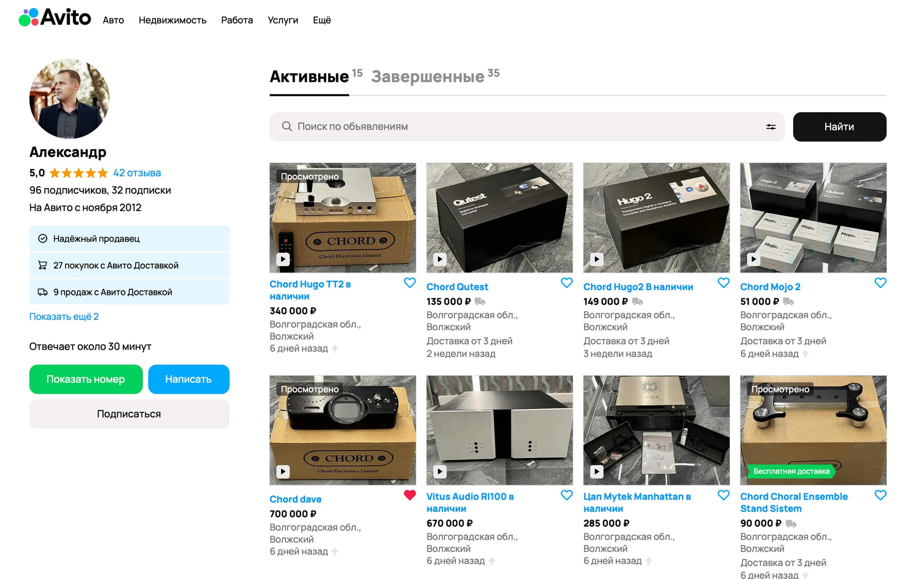Play video on Chord Hugo TT2 listing
This screenshot has height=579, width=924.
click(283, 259)
